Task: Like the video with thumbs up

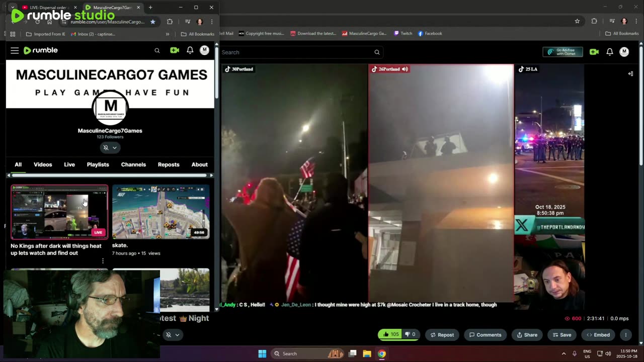Action: click(x=391, y=334)
